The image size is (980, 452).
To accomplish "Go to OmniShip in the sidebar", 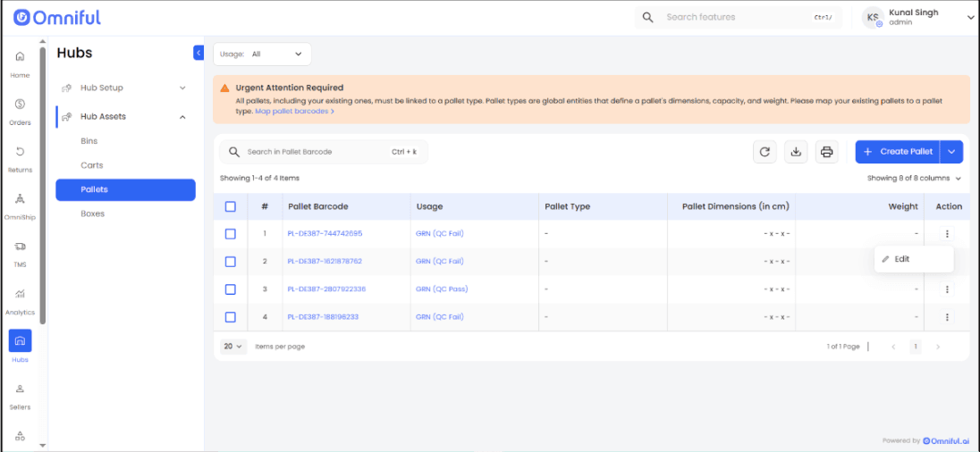I will click(x=20, y=205).
